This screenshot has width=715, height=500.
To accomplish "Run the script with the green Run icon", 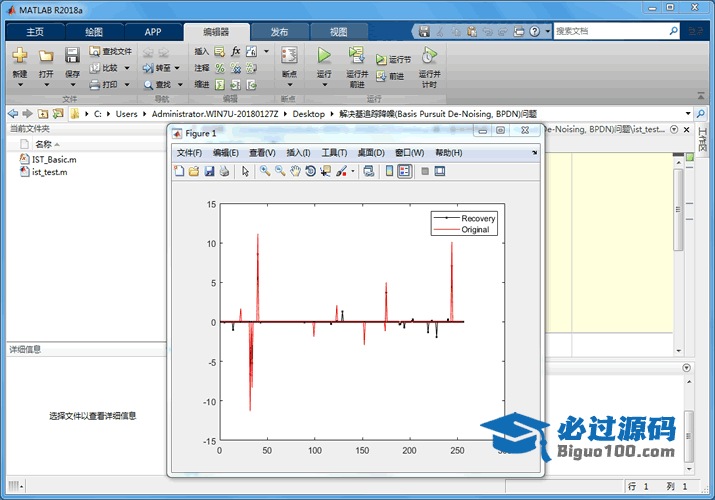I will [324, 55].
